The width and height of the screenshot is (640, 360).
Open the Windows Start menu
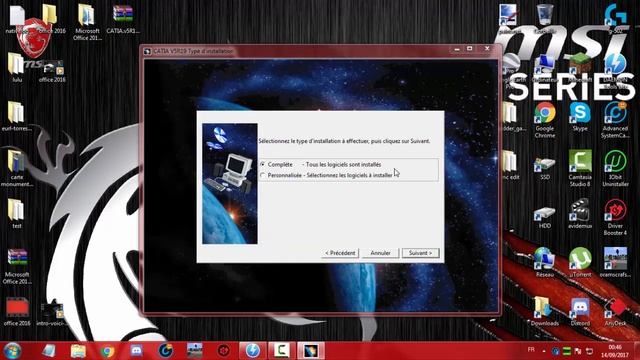[x=11, y=351]
